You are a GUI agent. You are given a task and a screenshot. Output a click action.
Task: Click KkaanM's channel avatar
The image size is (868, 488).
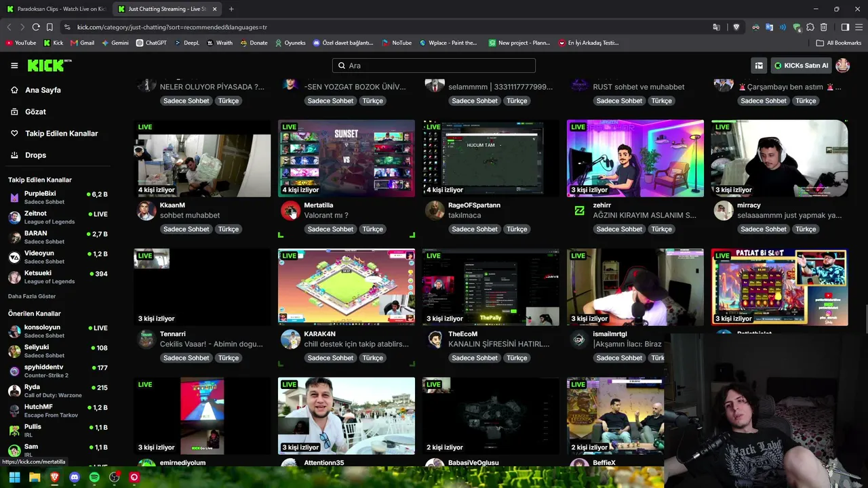point(146,210)
